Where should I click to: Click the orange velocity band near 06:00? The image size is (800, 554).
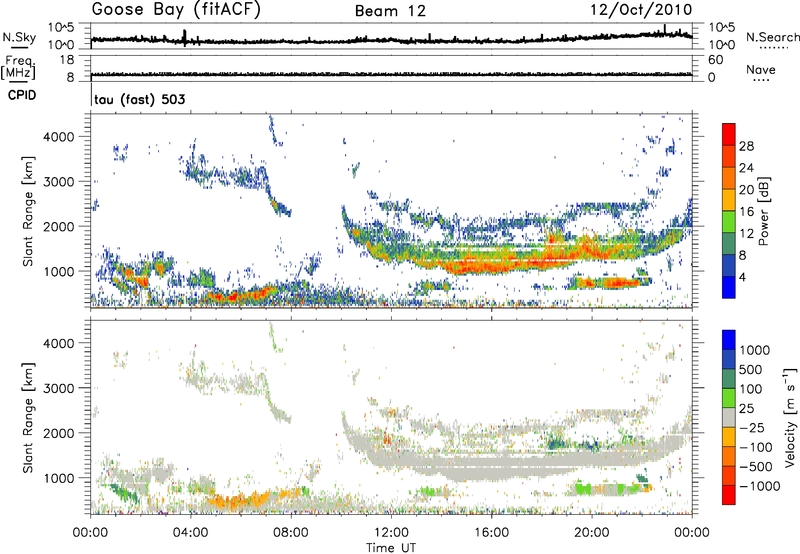(240, 500)
